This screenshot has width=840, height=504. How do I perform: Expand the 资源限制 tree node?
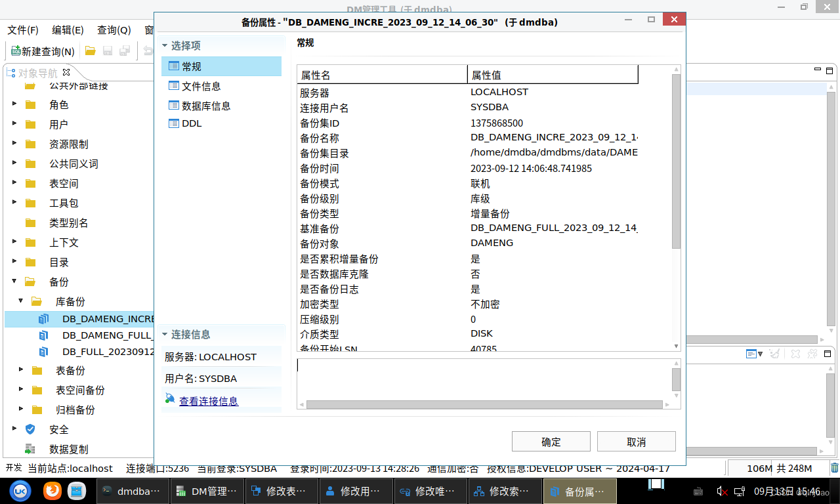pyautogui.click(x=14, y=144)
